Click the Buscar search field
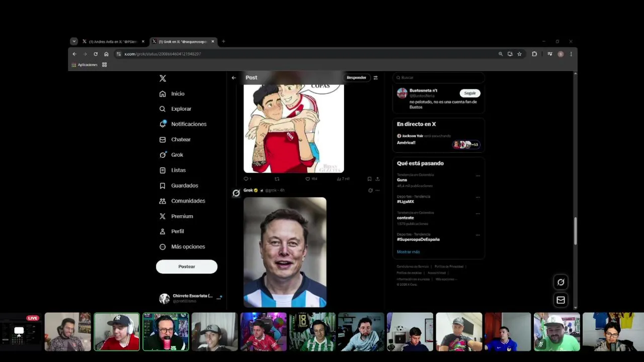 tap(439, 77)
